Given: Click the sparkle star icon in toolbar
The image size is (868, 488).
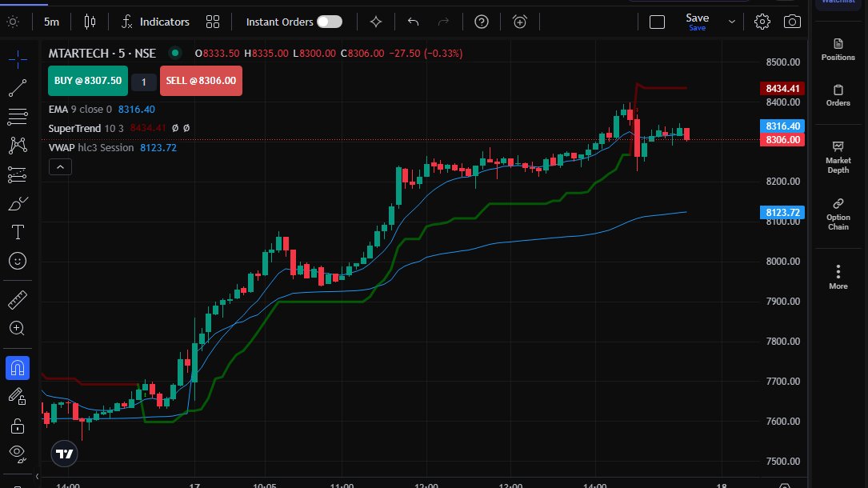Looking at the screenshot, I should [376, 22].
